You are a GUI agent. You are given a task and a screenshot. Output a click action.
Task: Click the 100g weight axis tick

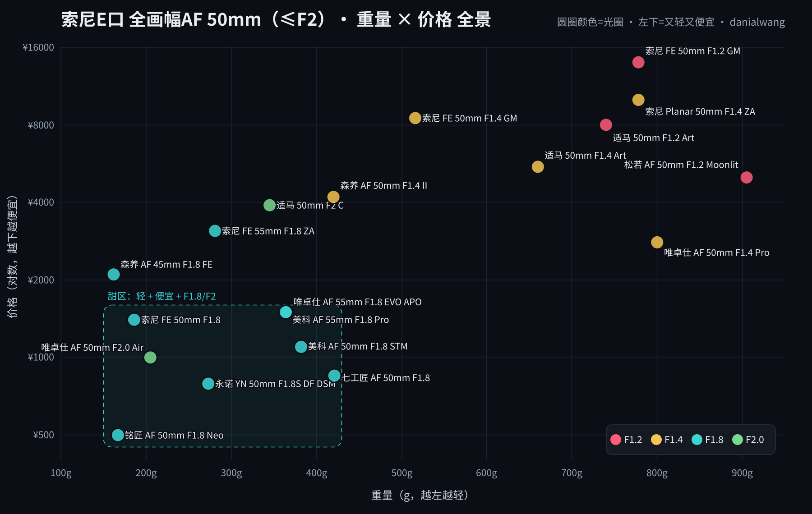(x=61, y=473)
